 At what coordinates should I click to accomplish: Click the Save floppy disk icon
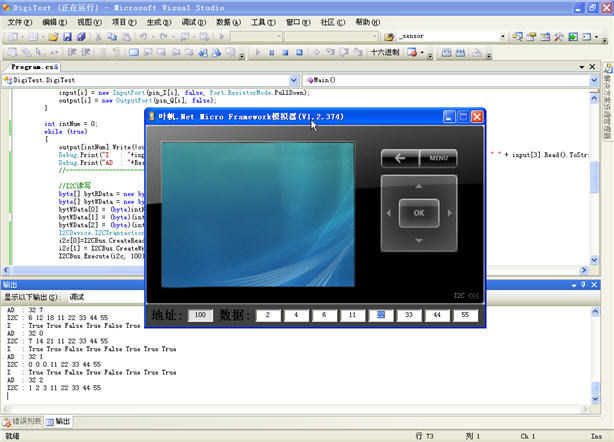point(67,37)
